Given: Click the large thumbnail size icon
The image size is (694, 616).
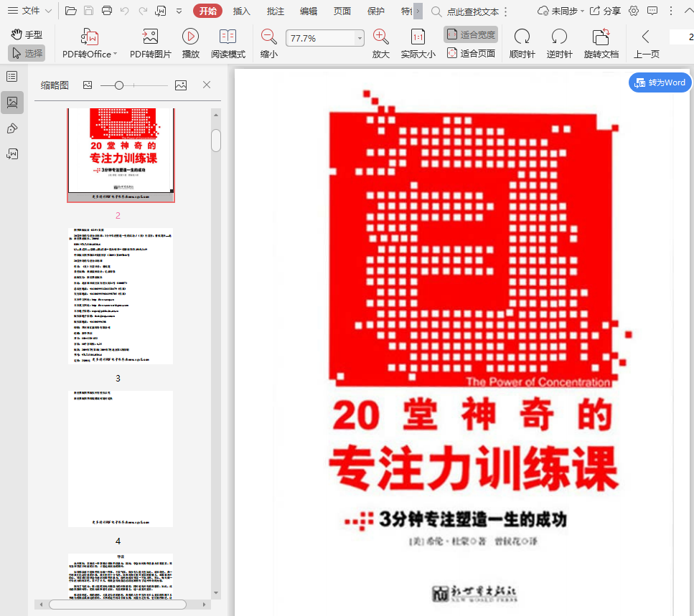Looking at the screenshot, I should click(x=181, y=85).
